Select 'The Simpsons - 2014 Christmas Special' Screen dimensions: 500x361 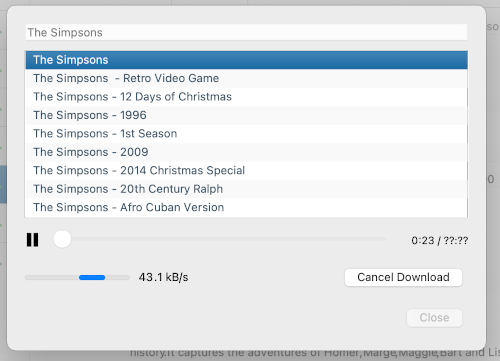pyautogui.click(x=247, y=170)
